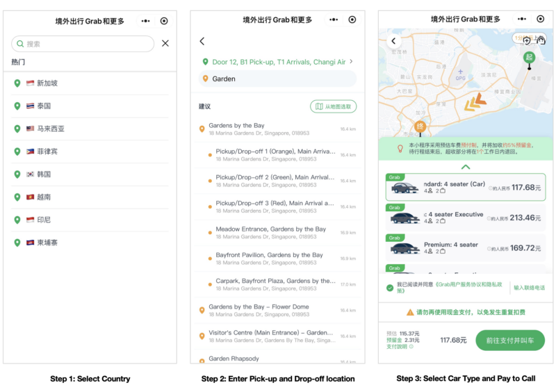Go back using the arrow in Step 2
Viewport: 556px width, 392px height.
coord(202,41)
